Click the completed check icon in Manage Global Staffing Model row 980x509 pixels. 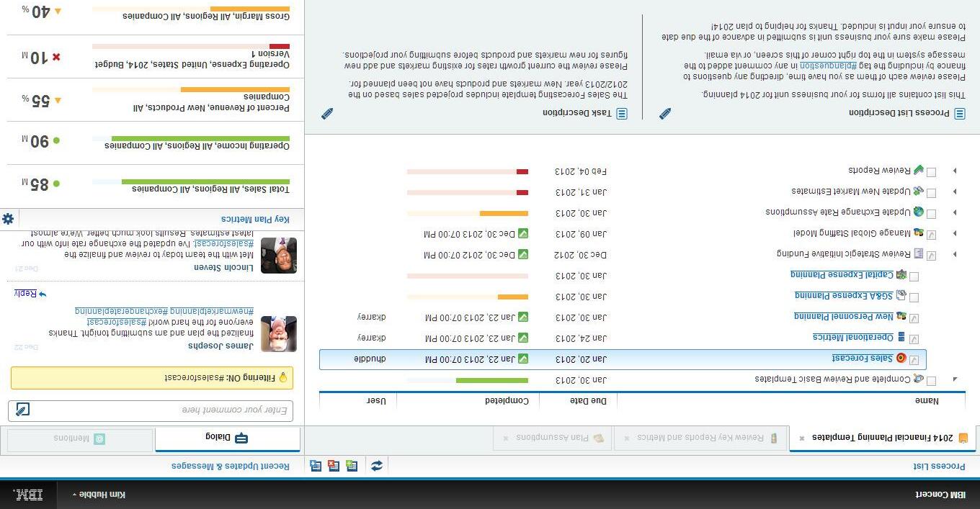tap(523, 233)
